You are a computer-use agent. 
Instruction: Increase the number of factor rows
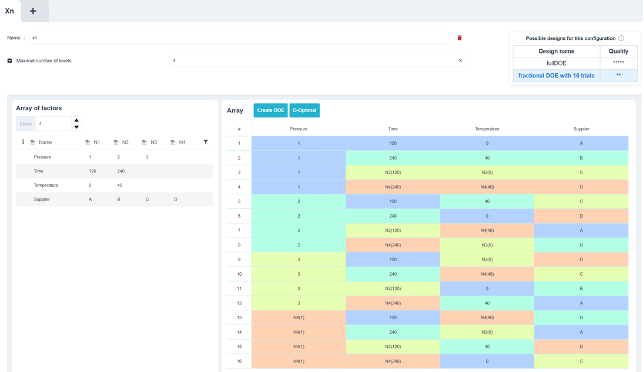[76, 120]
